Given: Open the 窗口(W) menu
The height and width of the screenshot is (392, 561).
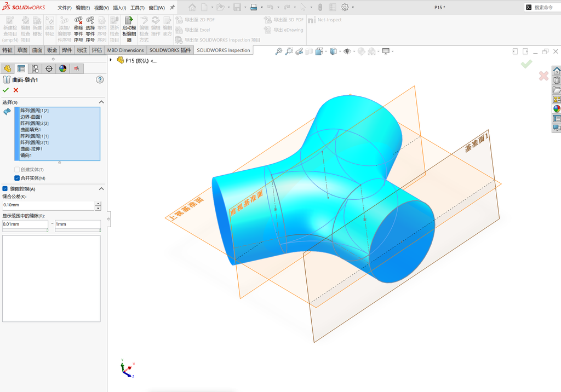Looking at the screenshot, I should (x=157, y=8).
